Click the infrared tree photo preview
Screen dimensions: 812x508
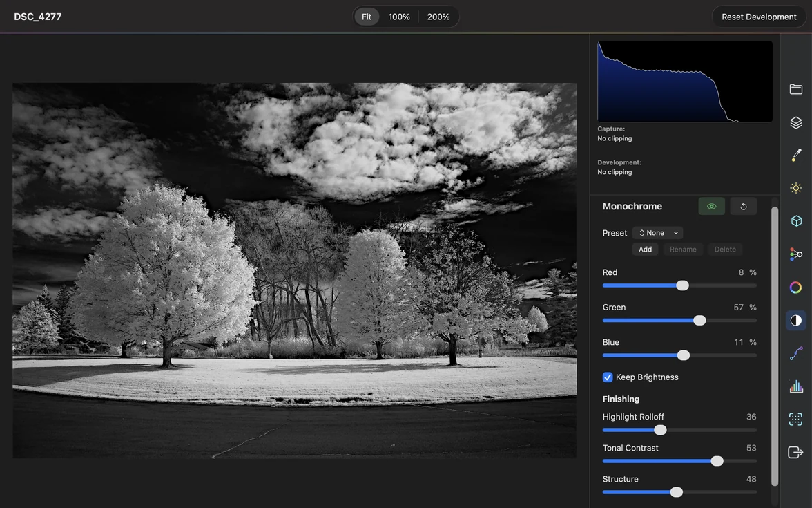[295, 270]
